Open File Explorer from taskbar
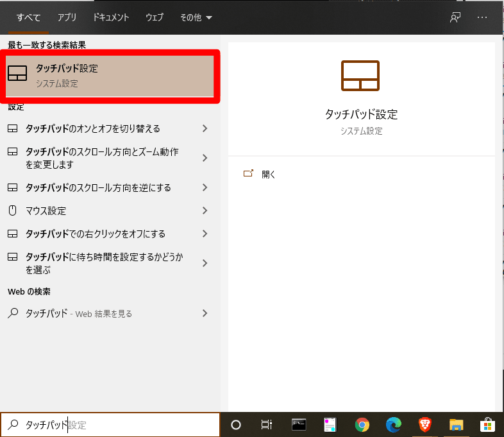This screenshot has width=504, height=437. (x=456, y=425)
